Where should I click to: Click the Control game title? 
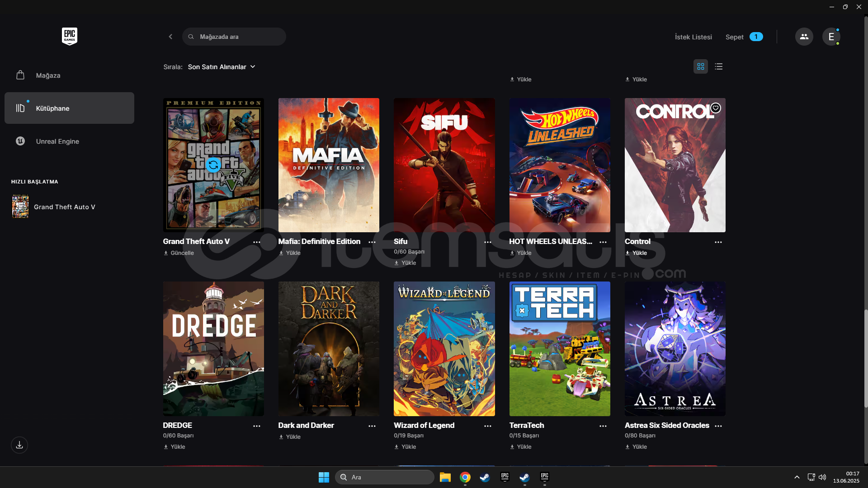[637, 241]
